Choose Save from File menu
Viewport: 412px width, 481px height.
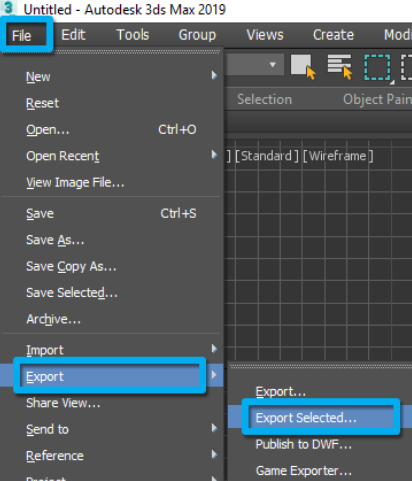pyautogui.click(x=111, y=213)
